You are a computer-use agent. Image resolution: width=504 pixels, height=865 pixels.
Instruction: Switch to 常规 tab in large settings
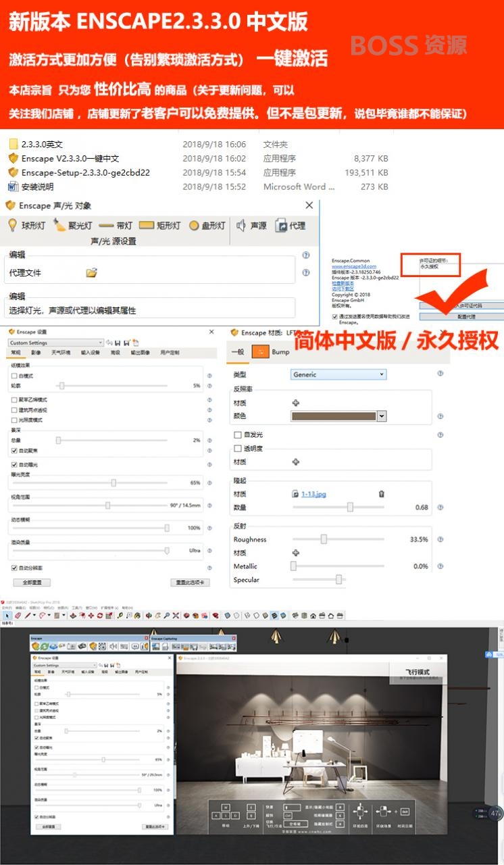[16, 352]
